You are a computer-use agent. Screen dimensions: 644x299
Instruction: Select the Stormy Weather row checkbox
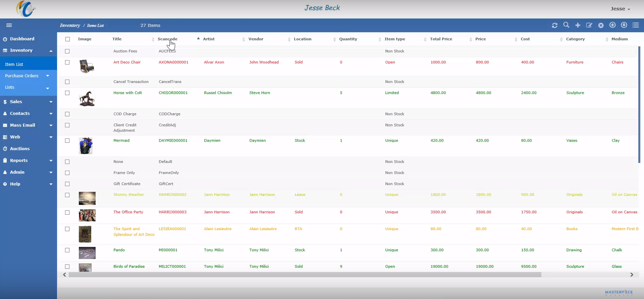pyautogui.click(x=67, y=195)
